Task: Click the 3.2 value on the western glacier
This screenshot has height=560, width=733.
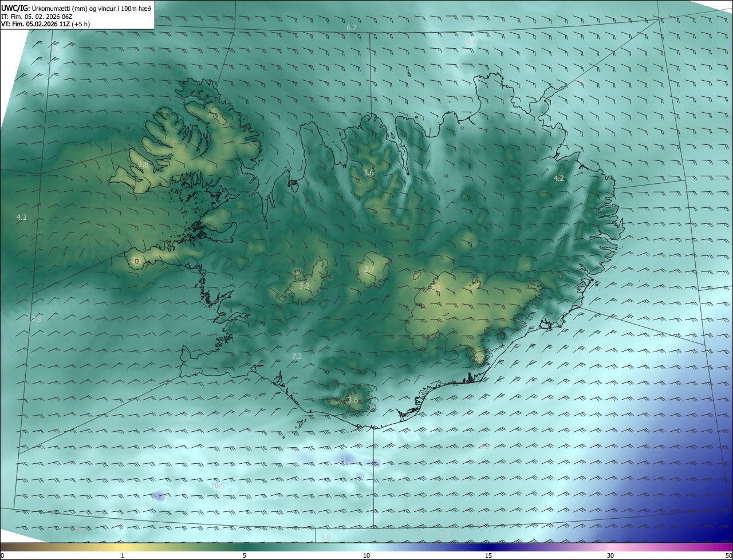Action: click(304, 286)
